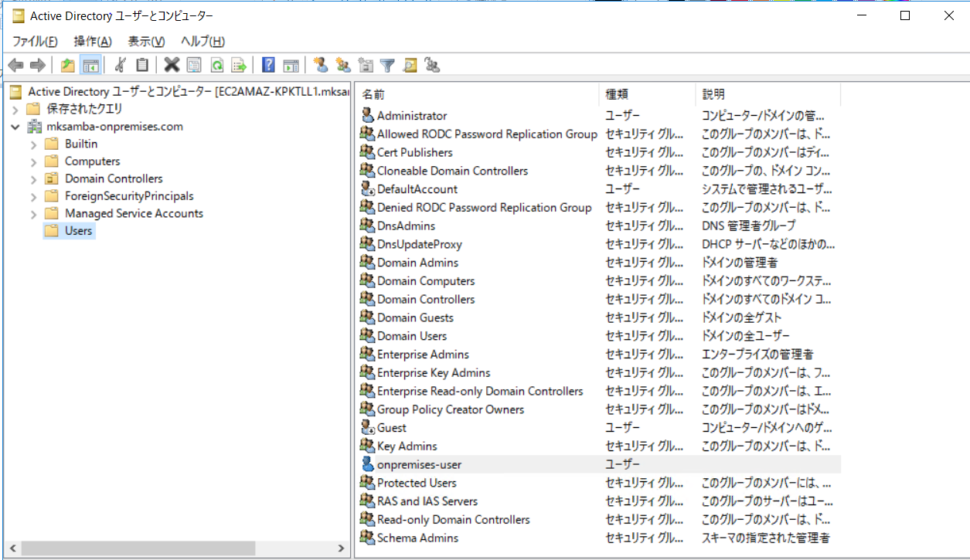Expand the Domain Controllers node

[x=33, y=178]
